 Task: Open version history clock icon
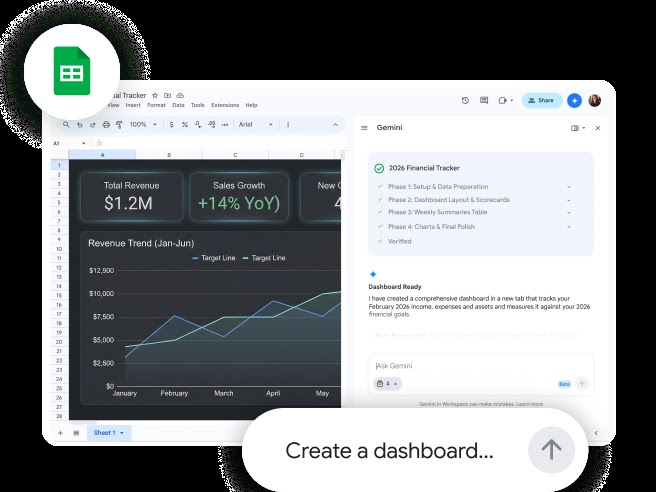click(465, 100)
